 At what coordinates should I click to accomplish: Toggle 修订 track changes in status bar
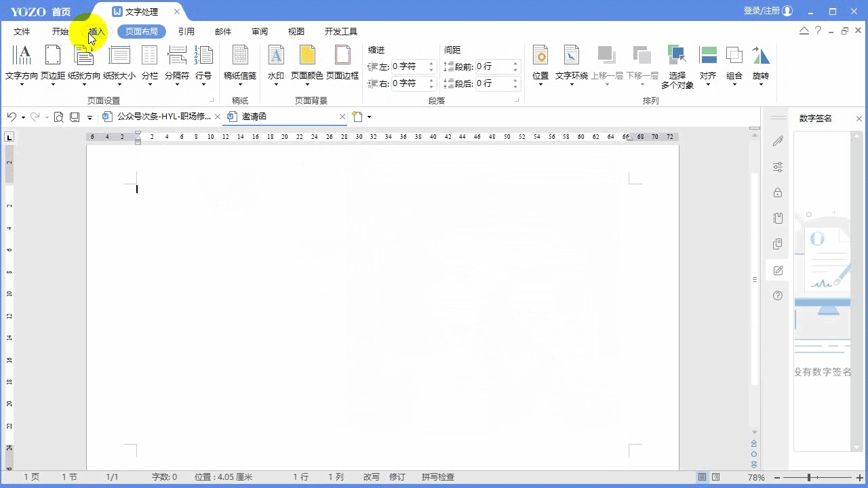397,477
